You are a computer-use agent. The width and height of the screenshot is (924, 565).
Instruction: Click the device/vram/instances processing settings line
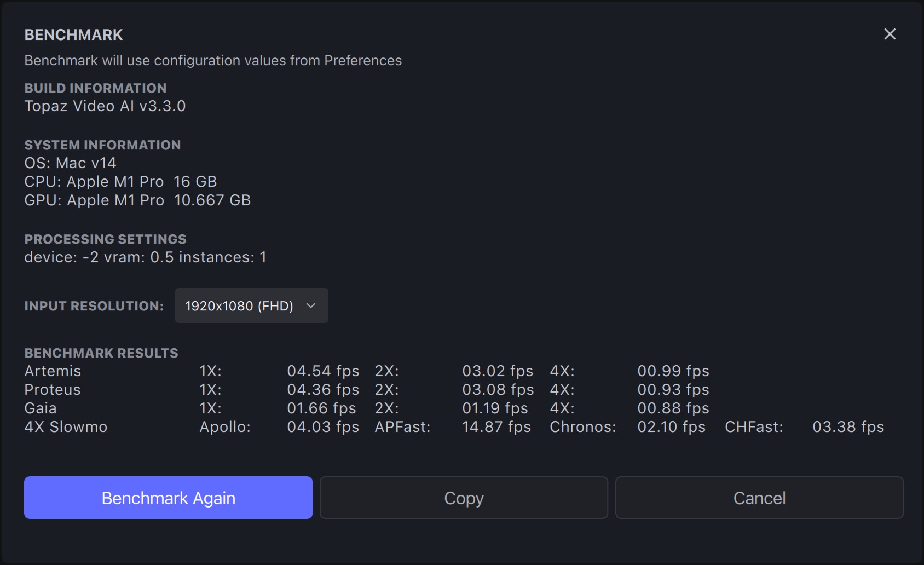145,257
